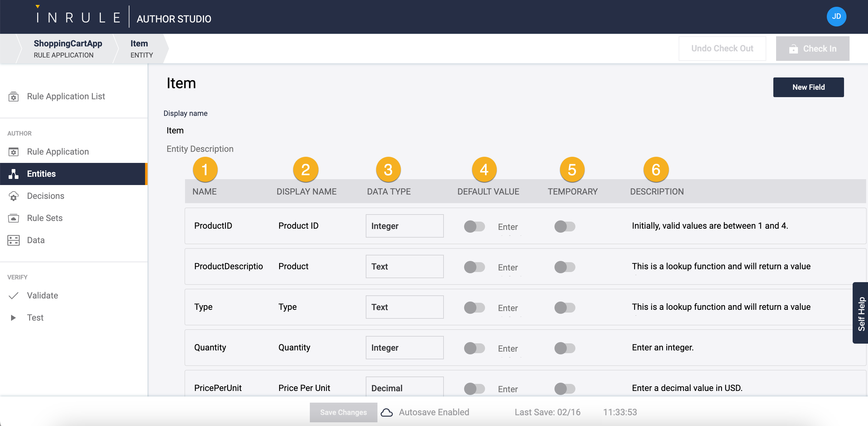Click the Data sidebar icon
This screenshot has width=868, height=426.
tap(14, 240)
